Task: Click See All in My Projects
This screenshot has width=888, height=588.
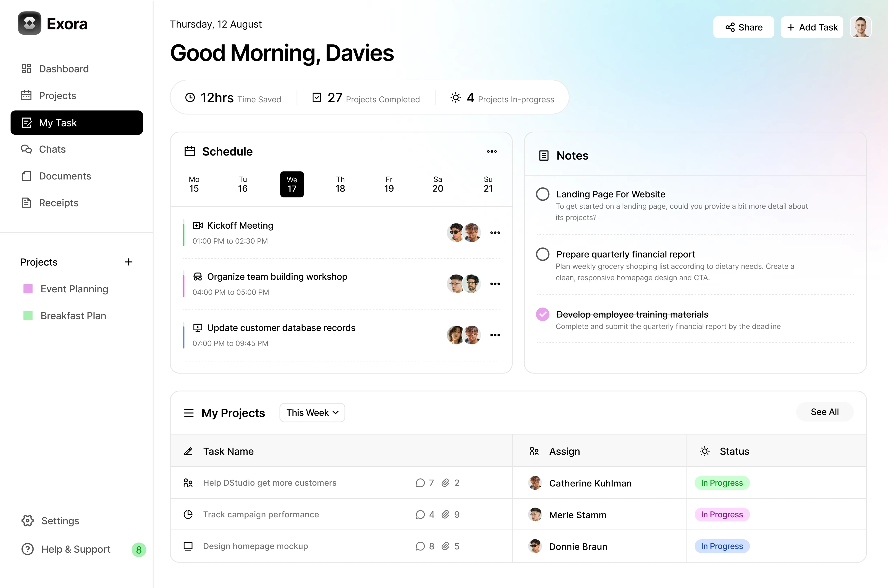Action: point(824,412)
